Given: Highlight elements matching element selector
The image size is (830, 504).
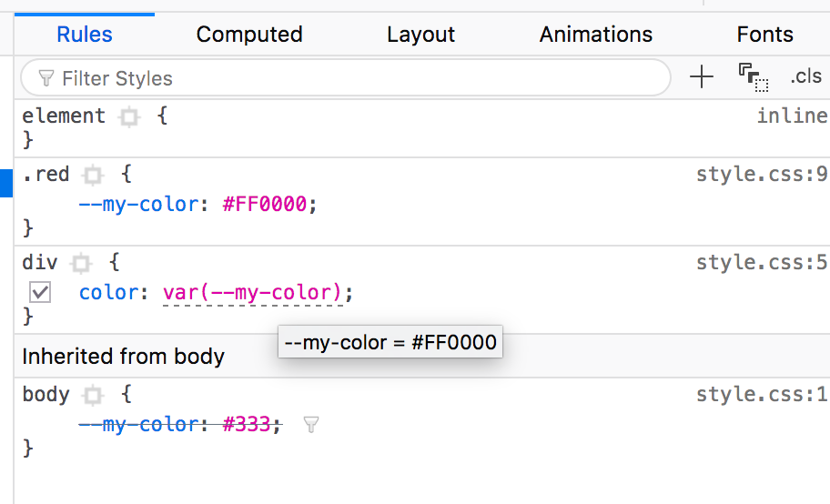Looking at the screenshot, I should tap(129, 116).
